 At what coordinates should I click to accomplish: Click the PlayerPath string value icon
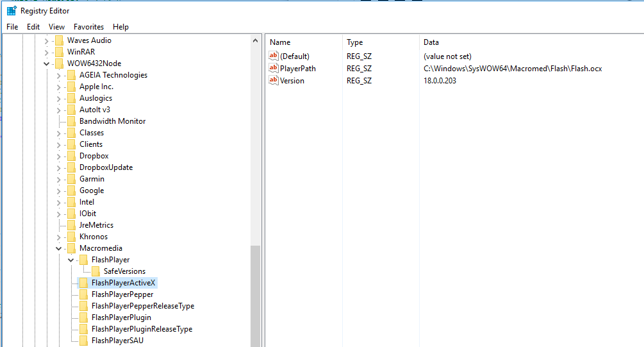coord(274,69)
